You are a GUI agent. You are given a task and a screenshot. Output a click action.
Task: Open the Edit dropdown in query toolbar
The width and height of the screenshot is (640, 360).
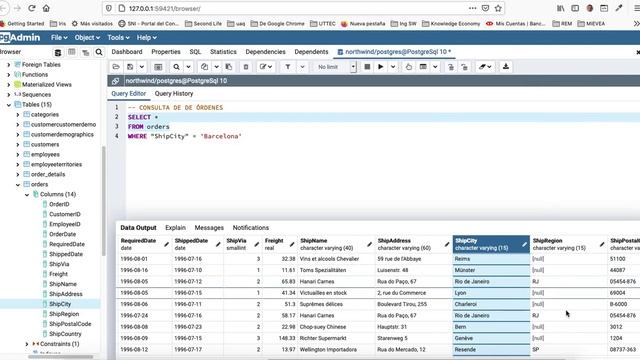click(x=266, y=67)
